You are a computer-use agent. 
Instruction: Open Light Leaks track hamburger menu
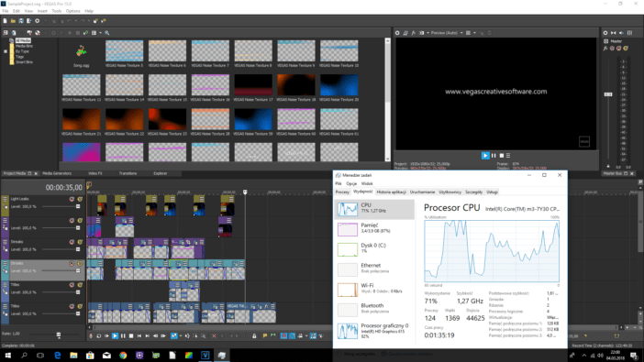[5, 199]
